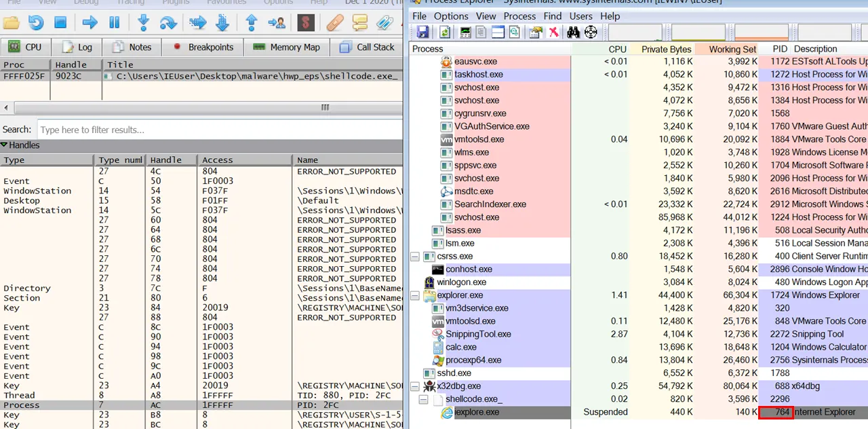Open the Process menu in Process Explorer
Image resolution: width=868 pixels, height=429 pixels.
(x=519, y=16)
